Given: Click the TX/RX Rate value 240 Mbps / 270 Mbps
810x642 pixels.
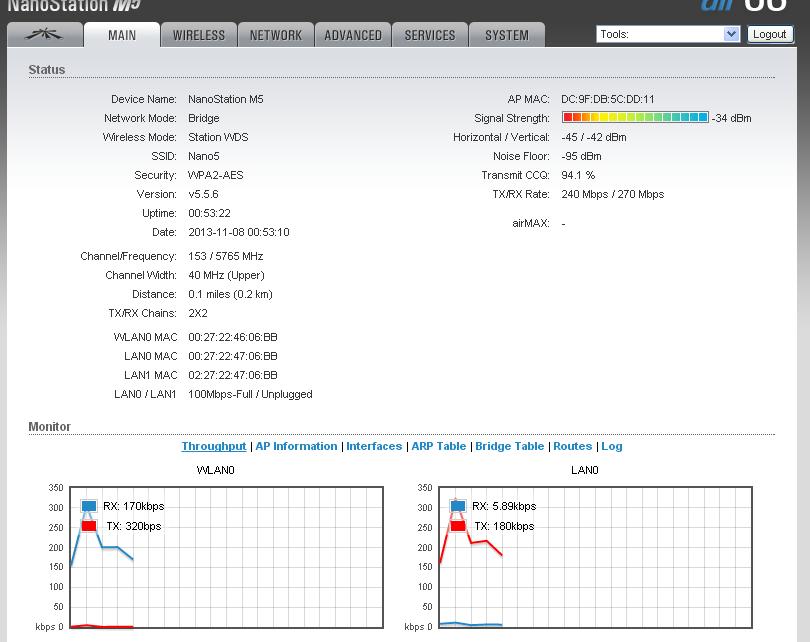Looking at the screenshot, I should point(613,194).
